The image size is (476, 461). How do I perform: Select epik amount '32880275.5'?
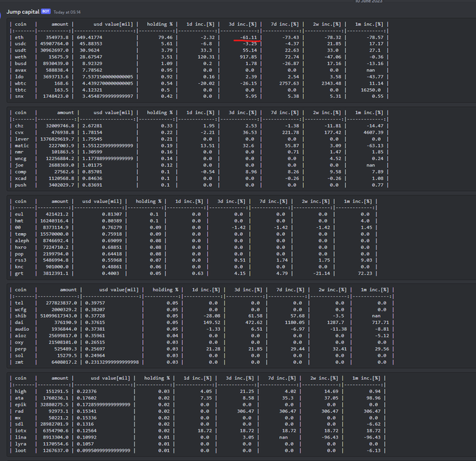pyautogui.click(x=55, y=405)
